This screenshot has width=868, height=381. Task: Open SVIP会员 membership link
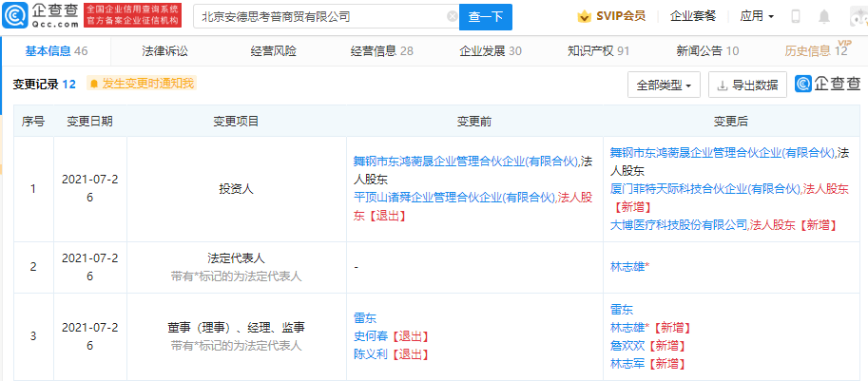[621, 16]
